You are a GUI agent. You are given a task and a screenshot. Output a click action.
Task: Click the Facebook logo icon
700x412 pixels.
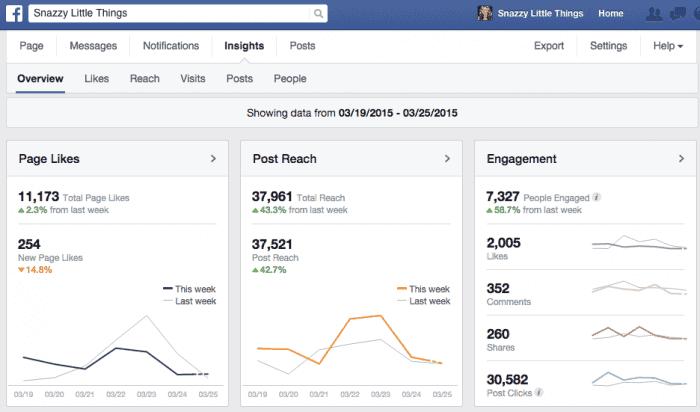(14, 13)
